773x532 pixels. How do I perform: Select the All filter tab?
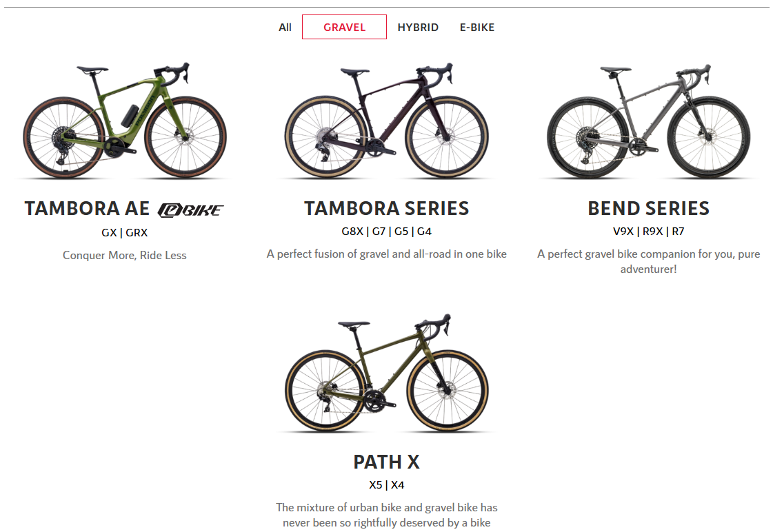[285, 27]
